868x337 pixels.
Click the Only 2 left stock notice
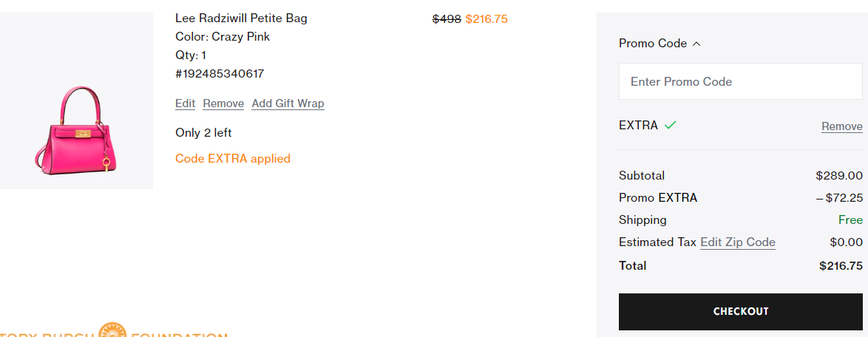pos(203,133)
